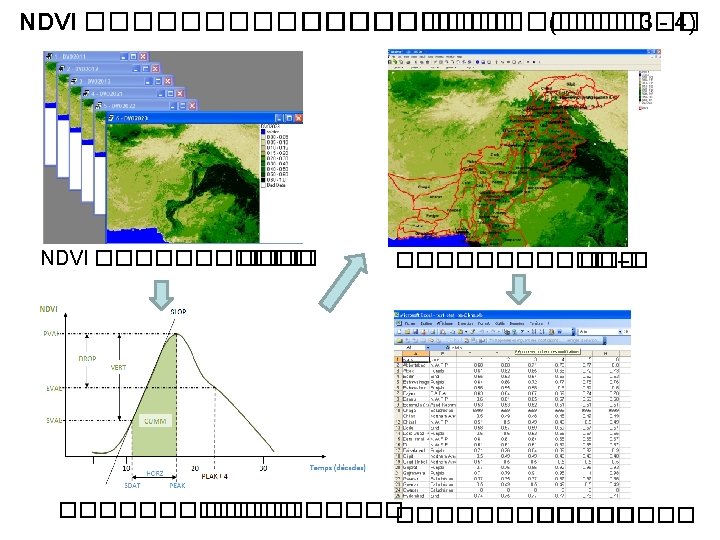Open the Données menu in Excel
The height and width of the screenshot is (540, 720).
click(517, 324)
